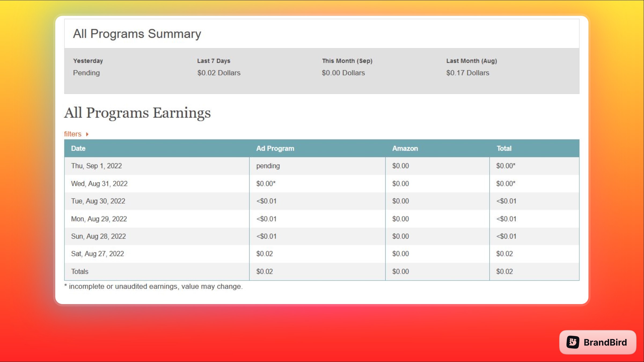The height and width of the screenshot is (362, 644).
Task: Select the Mon, Aug 29, 2022 date cell
Action: (x=99, y=219)
